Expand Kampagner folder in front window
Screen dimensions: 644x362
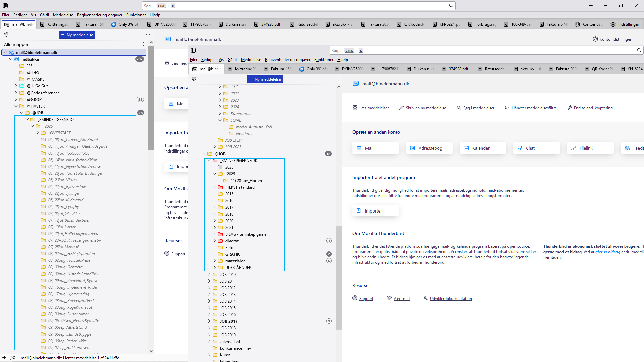pos(220,113)
